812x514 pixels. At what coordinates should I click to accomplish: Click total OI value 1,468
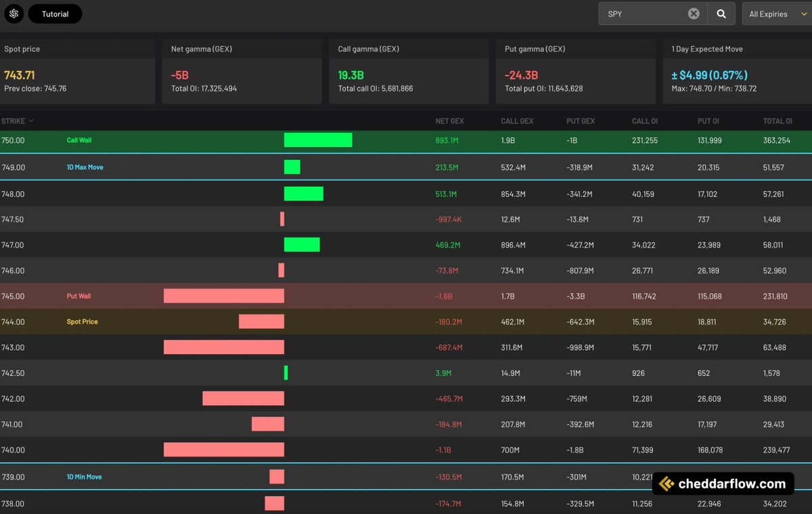click(x=772, y=219)
